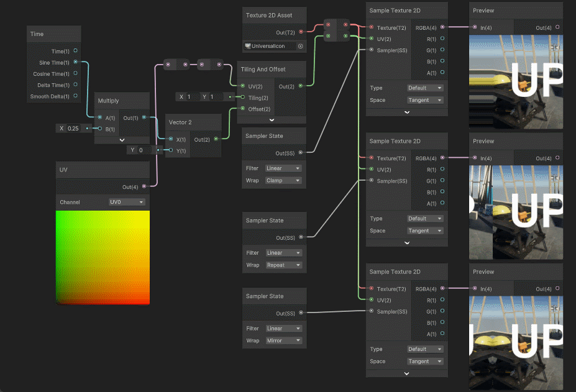Open the Wrap dropdown set to Mirror
Screen dimensions: 576x392
(283, 340)
